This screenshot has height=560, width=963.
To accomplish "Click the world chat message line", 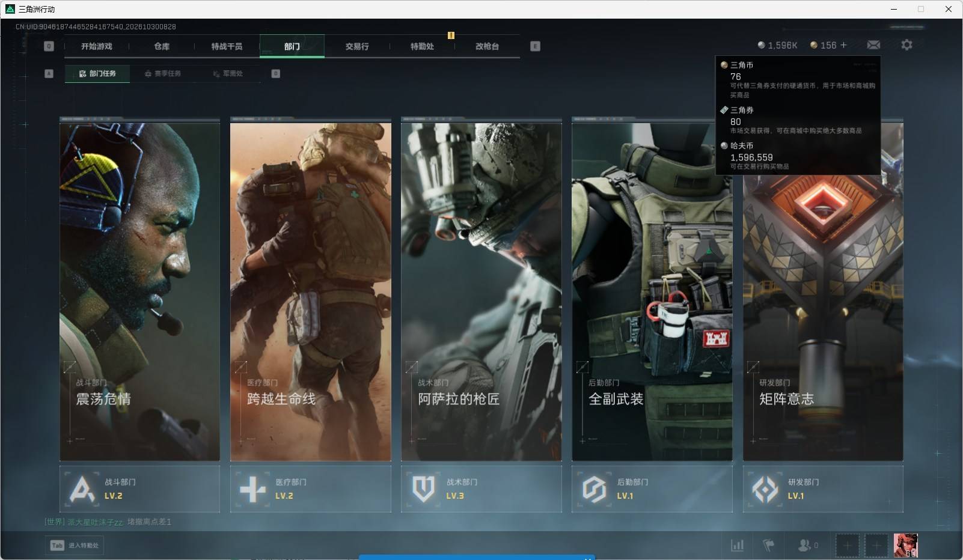I will [108, 522].
